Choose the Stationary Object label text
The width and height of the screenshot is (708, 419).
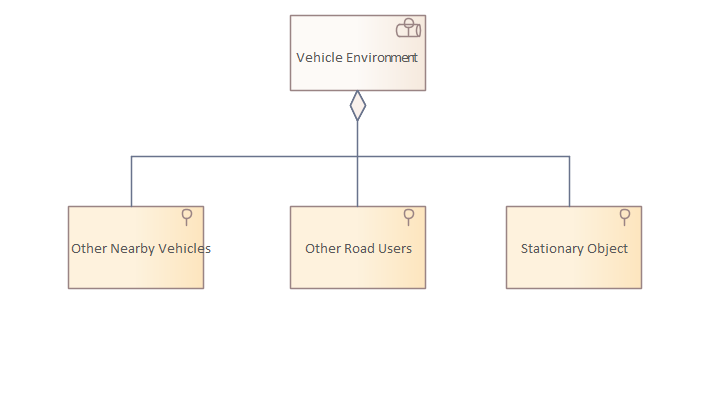tap(574, 248)
